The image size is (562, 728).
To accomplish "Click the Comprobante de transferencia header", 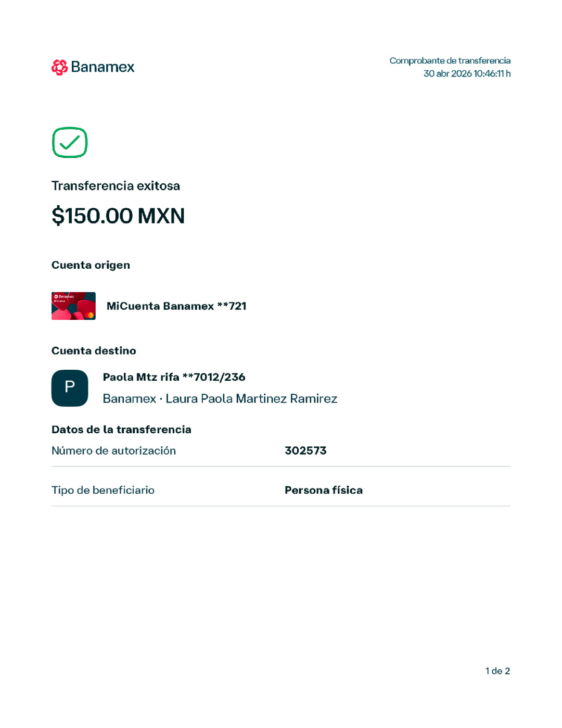I will coord(450,60).
